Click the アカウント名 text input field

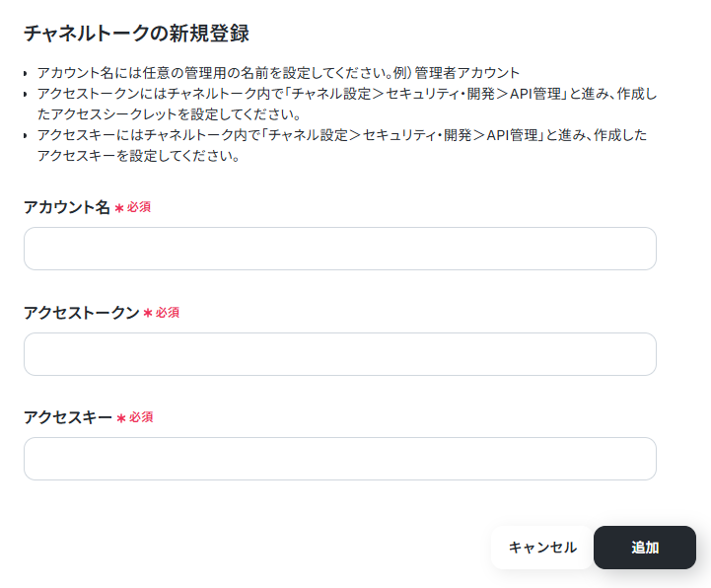[x=339, y=249]
